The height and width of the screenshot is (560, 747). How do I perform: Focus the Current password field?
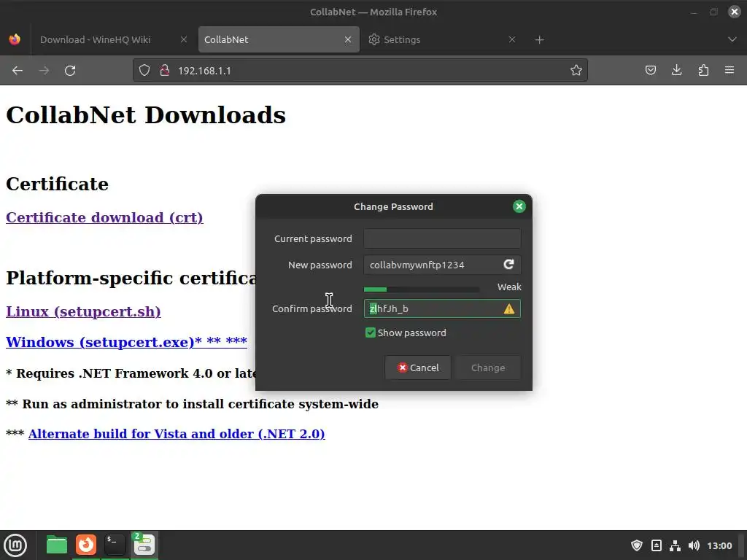pyautogui.click(x=442, y=238)
